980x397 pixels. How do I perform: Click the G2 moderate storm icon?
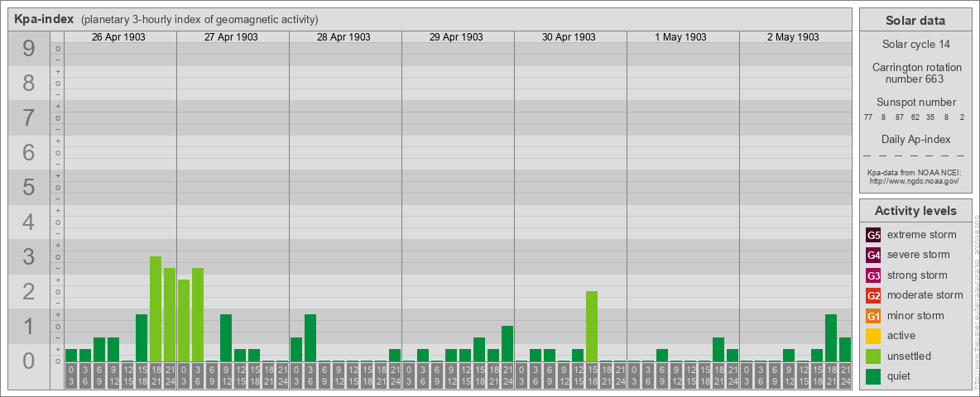pyautogui.click(x=873, y=295)
